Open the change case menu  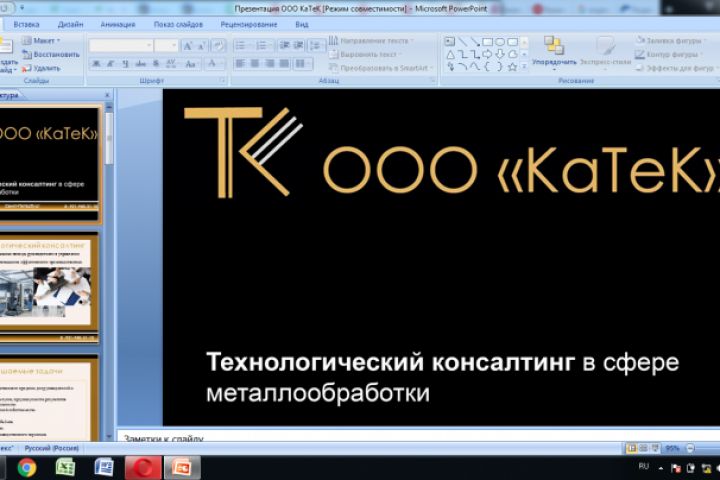pos(191,64)
